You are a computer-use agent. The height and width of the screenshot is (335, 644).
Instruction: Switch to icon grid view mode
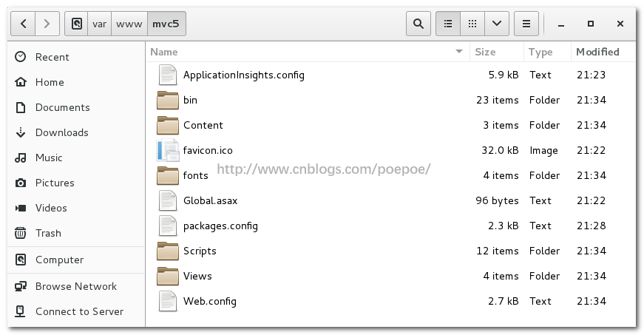click(x=472, y=24)
